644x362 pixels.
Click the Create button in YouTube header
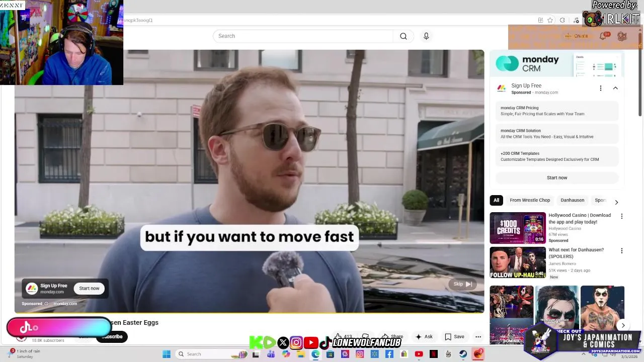[x=577, y=36]
